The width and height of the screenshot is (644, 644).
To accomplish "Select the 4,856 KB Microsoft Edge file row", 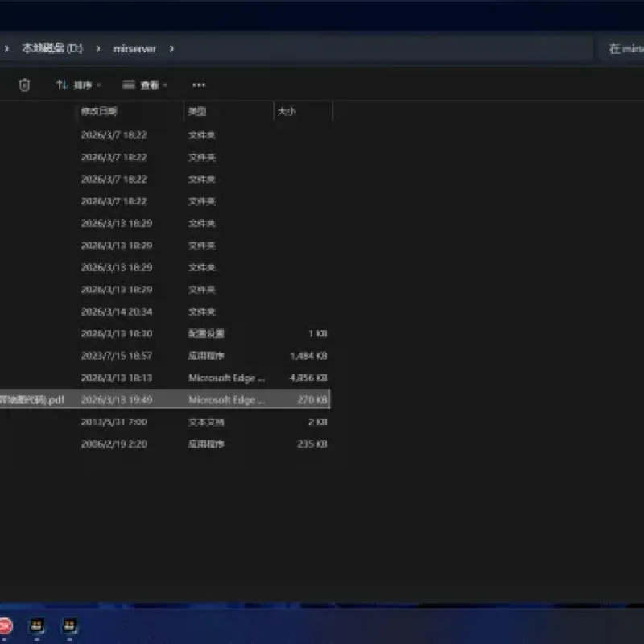I will tap(165, 378).
